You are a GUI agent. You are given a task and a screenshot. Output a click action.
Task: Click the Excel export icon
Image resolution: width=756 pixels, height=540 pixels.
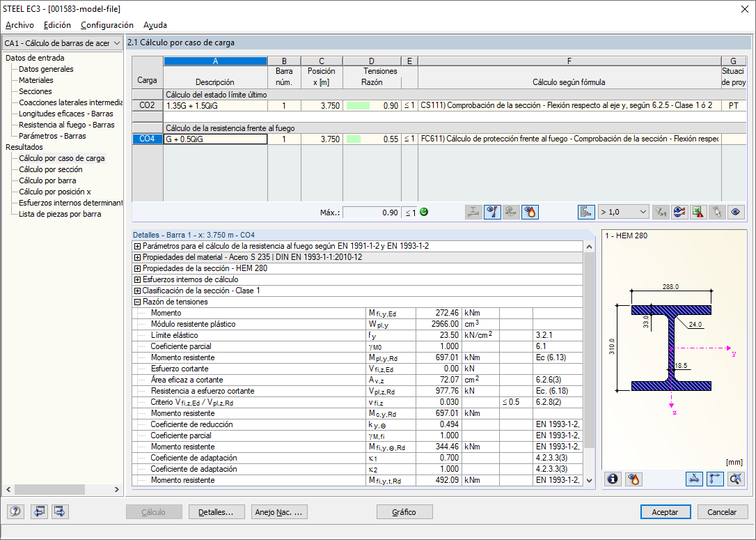[698, 212]
